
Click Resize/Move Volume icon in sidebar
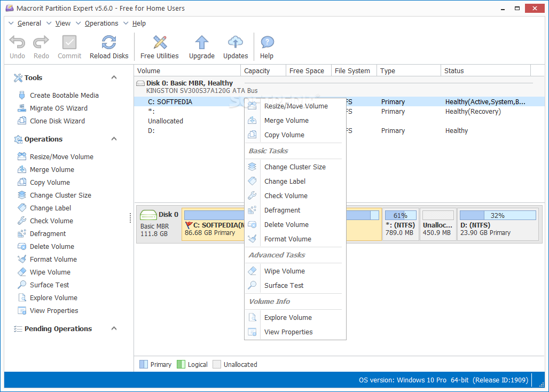point(22,156)
